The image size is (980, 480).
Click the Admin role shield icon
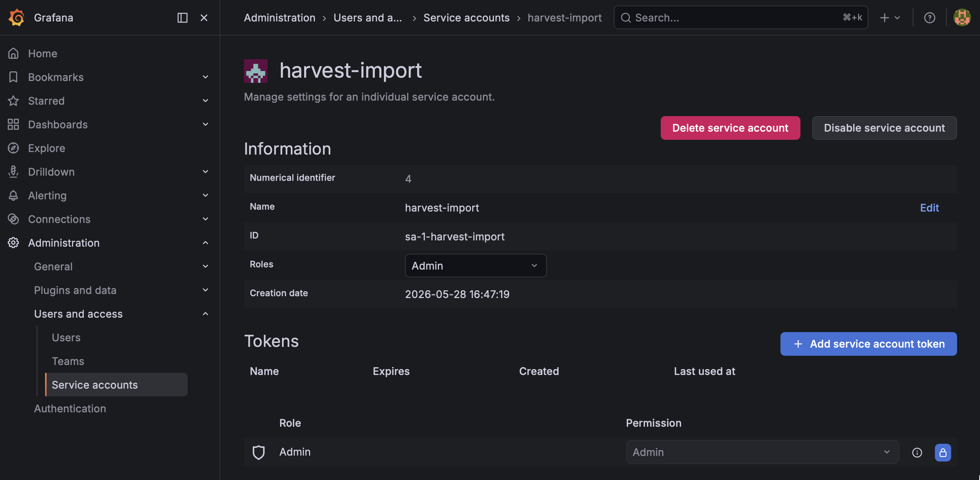tap(259, 452)
